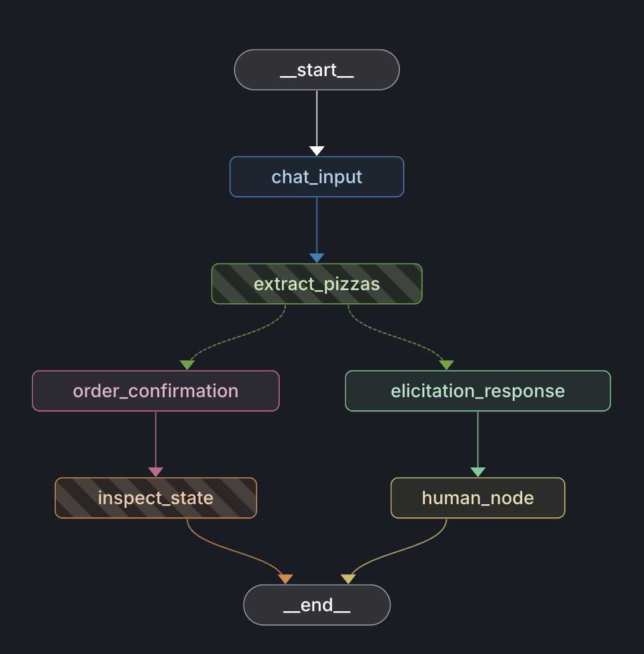Viewport: 644px width, 654px height.
Task: Select the extract_pizzas node
Action: pos(317,284)
